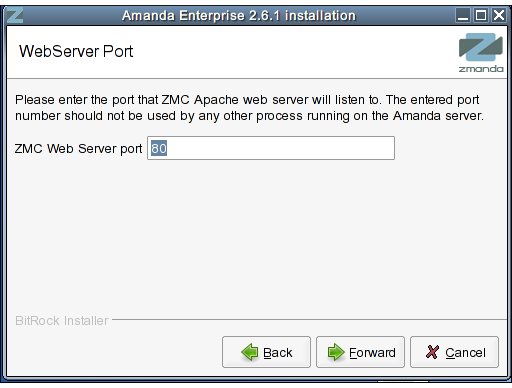The width and height of the screenshot is (512, 388).
Task: Click inside the ZMC Web Server port field
Action: tap(271, 148)
